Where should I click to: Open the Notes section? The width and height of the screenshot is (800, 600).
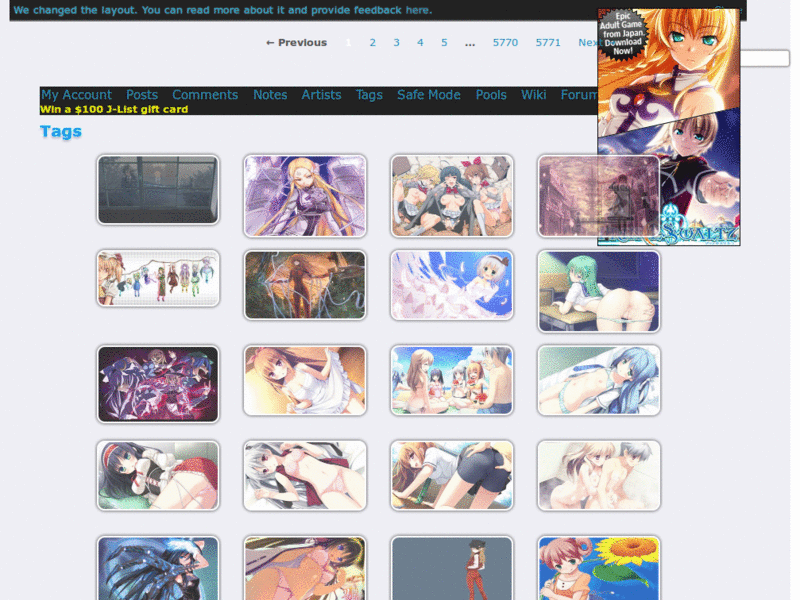point(270,95)
